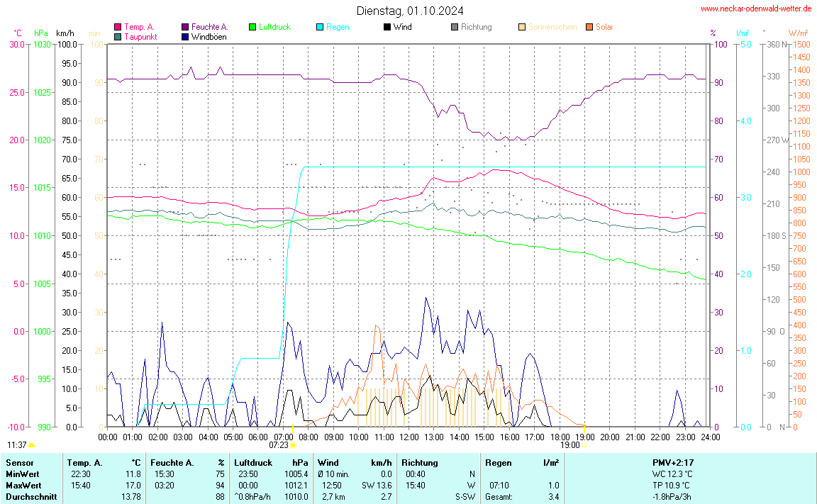Click the sunrise sun icon at 07:23
The height and width of the screenshot is (504, 817).
[293, 445]
